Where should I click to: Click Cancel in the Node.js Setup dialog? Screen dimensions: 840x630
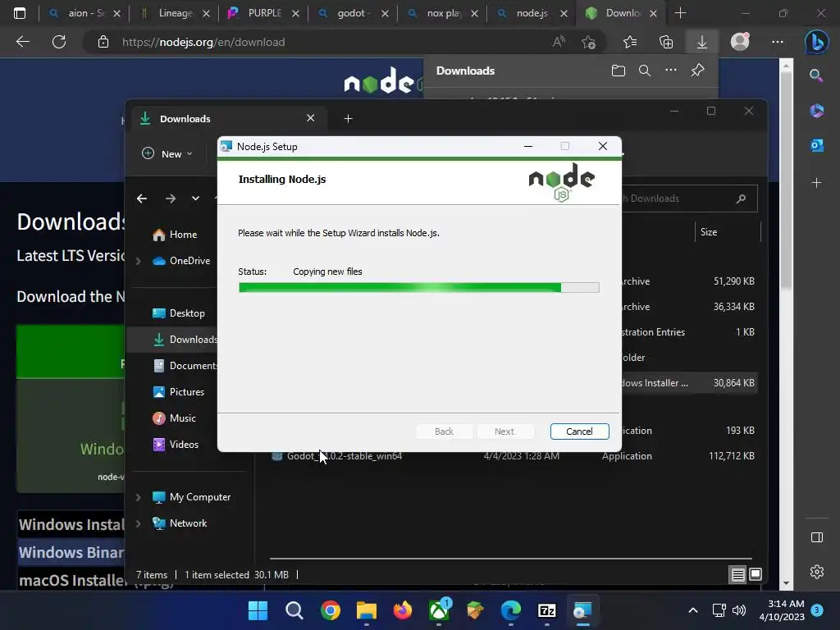(579, 431)
